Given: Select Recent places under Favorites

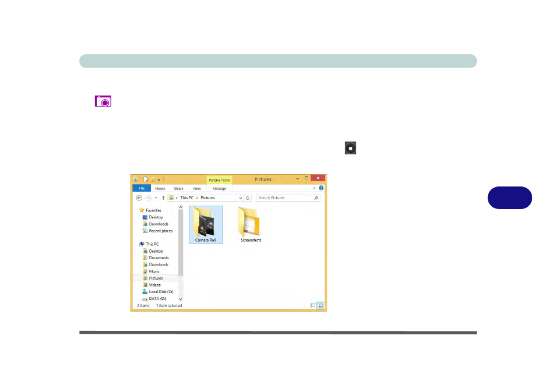Looking at the screenshot, I should pyautogui.click(x=160, y=231).
